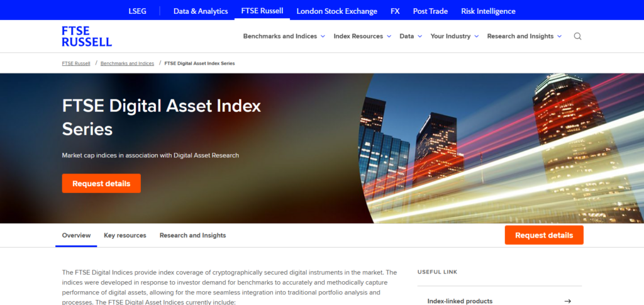Open London Stock Exchange top bar link
The height and width of the screenshot is (305, 644).
pos(337,11)
